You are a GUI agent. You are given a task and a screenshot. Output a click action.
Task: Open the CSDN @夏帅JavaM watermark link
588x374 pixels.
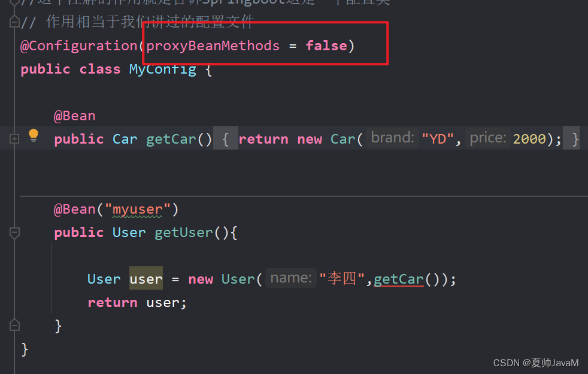536,363
